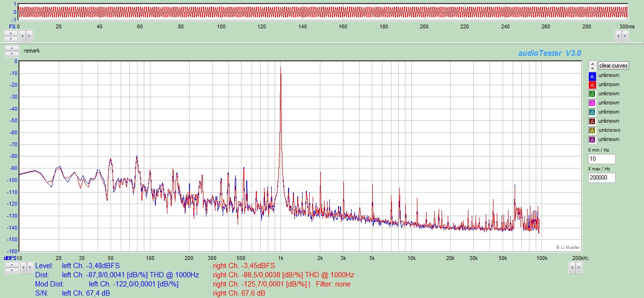Click up arrow beside the remark label

pos(11,48)
